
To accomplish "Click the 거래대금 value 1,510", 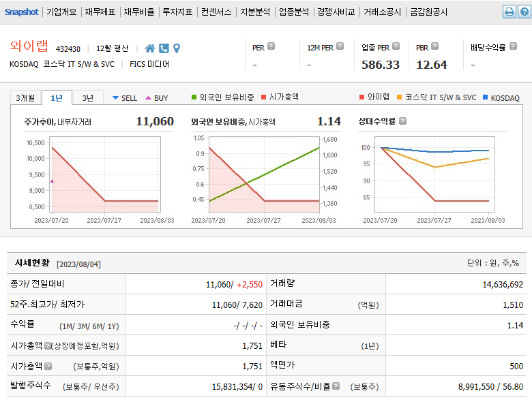I will click(513, 305).
